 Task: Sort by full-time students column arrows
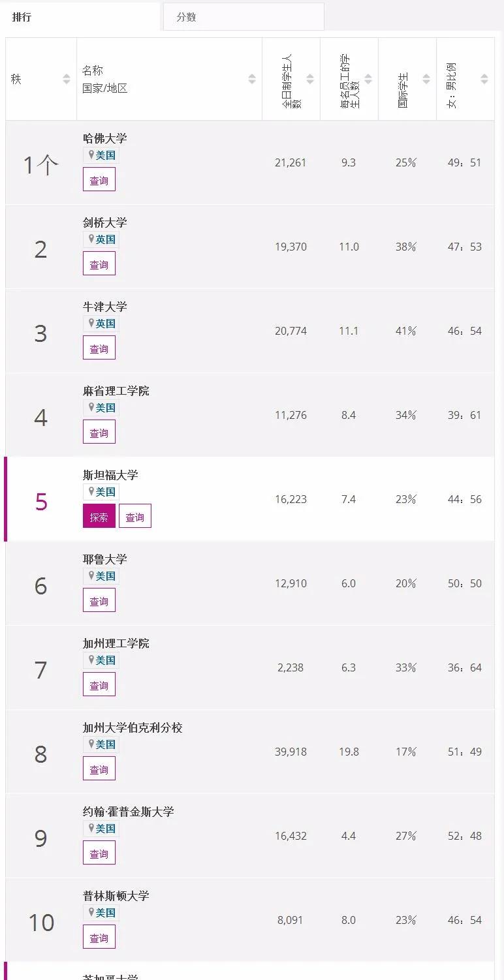(x=310, y=79)
